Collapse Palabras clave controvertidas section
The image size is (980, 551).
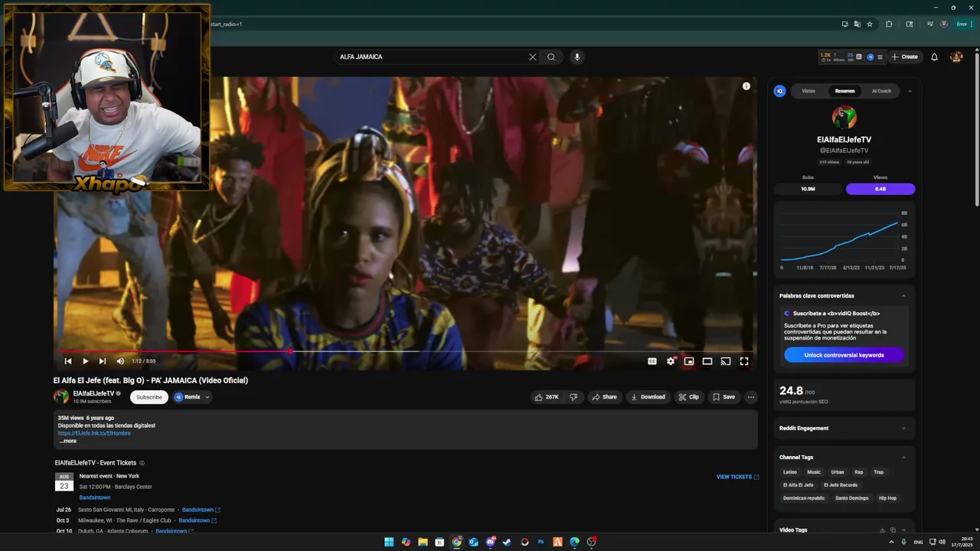[x=903, y=295]
